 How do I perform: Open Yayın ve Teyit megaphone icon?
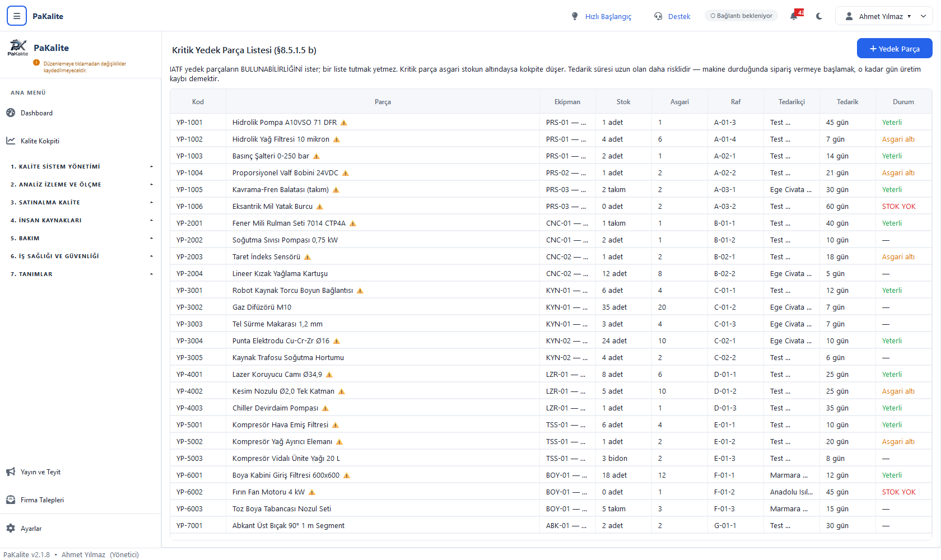[11, 472]
